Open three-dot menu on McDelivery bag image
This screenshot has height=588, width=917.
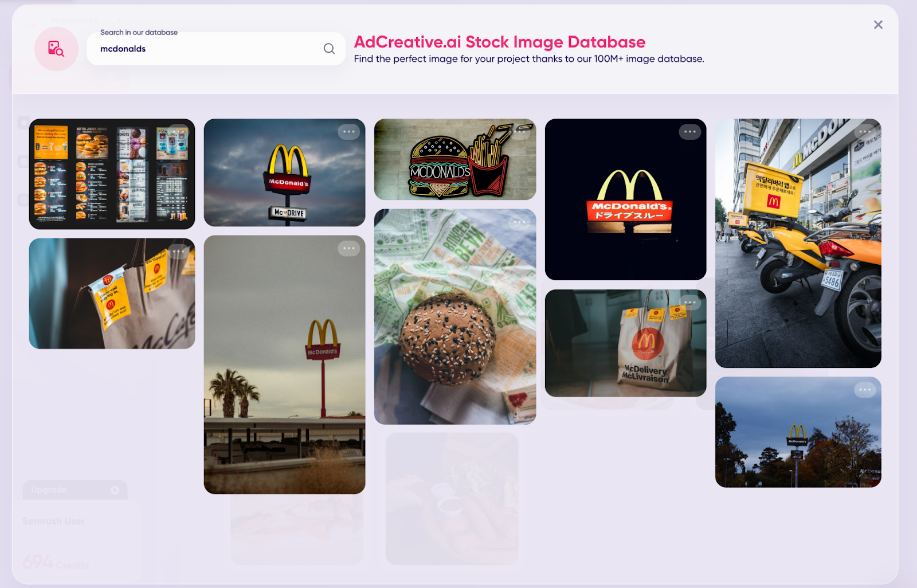click(689, 302)
